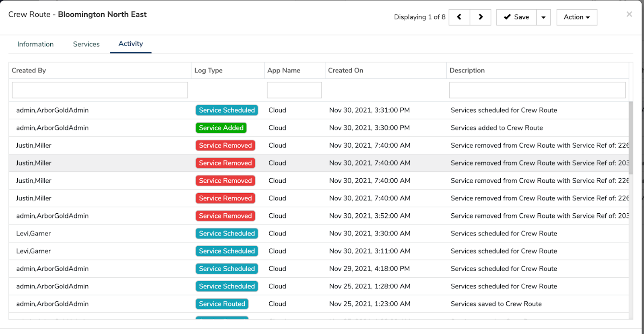Select Service Removed badge at 3:52:00 AM row
644x334 pixels.
pos(225,216)
